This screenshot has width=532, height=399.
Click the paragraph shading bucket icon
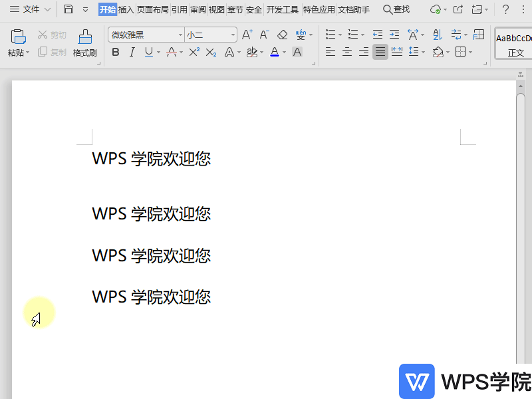point(438,53)
